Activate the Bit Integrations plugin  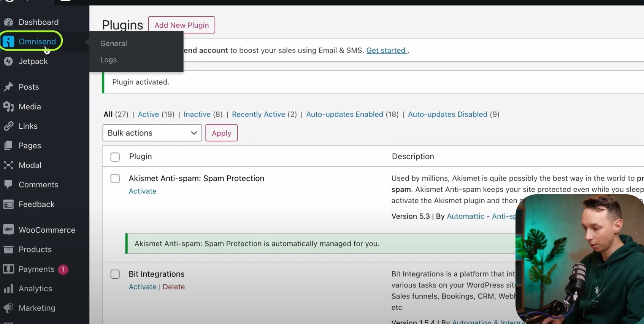tap(143, 287)
